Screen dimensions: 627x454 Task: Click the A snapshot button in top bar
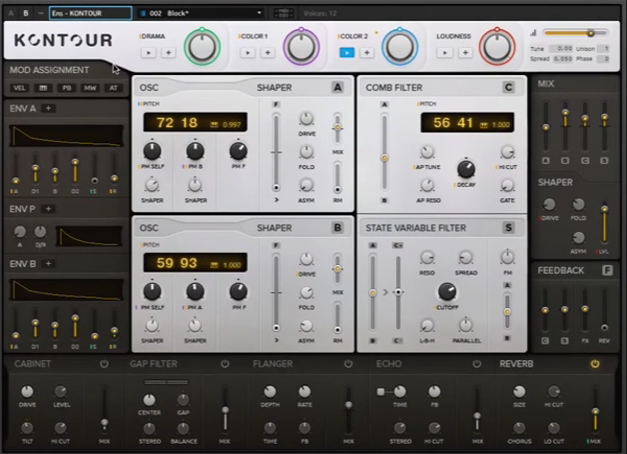[x=11, y=13]
